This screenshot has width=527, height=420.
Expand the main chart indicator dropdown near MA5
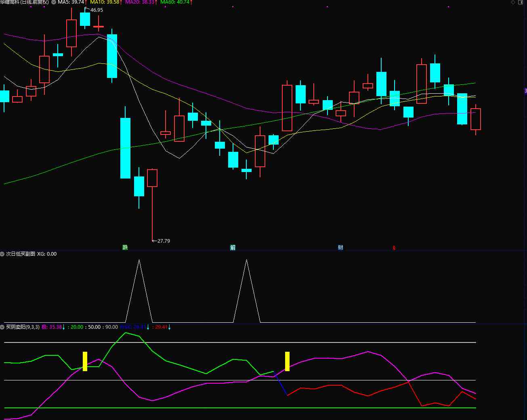click(54, 2)
